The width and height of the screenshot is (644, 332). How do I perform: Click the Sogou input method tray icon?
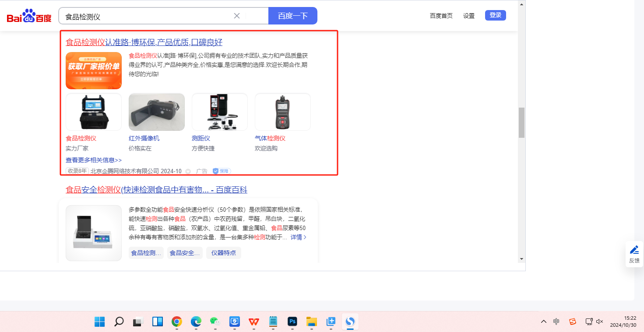point(573,322)
